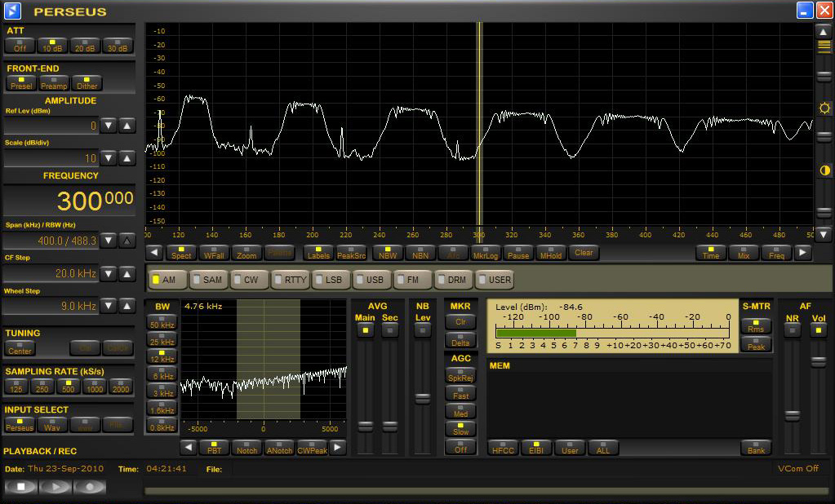Screen dimensions: 835x504
Task: Adjust the AF Vol slider handle
Action: click(x=818, y=361)
